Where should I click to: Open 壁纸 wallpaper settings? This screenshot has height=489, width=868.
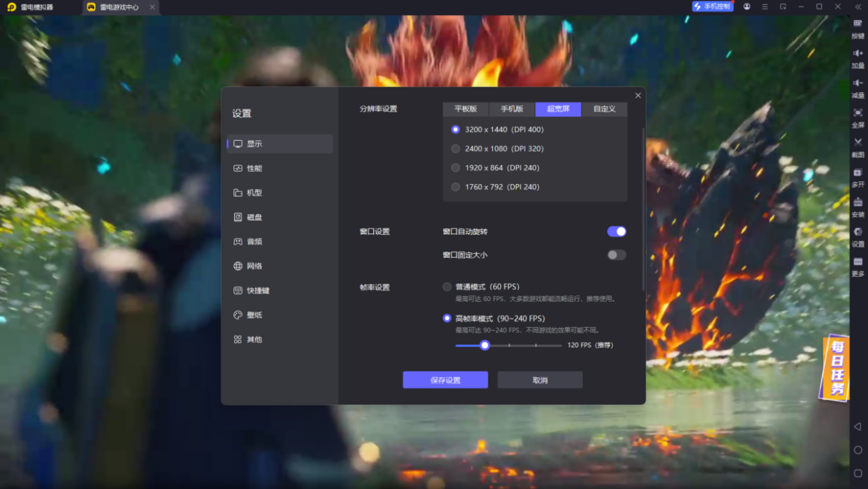point(280,315)
